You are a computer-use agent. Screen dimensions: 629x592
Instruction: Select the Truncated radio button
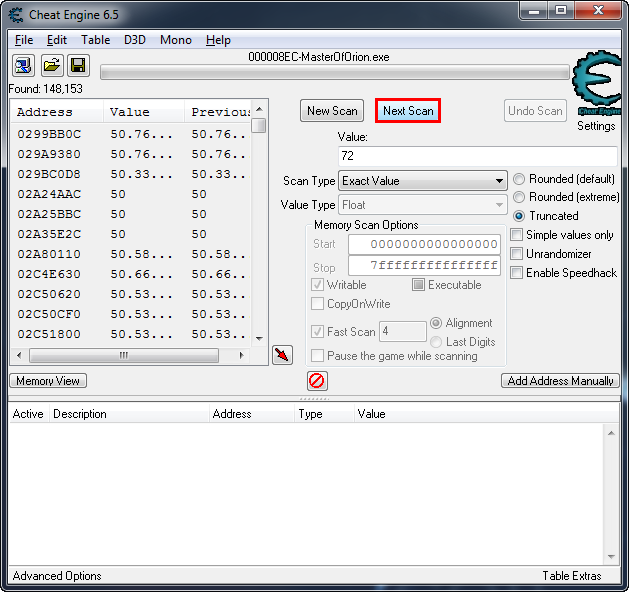pyautogui.click(x=519, y=216)
